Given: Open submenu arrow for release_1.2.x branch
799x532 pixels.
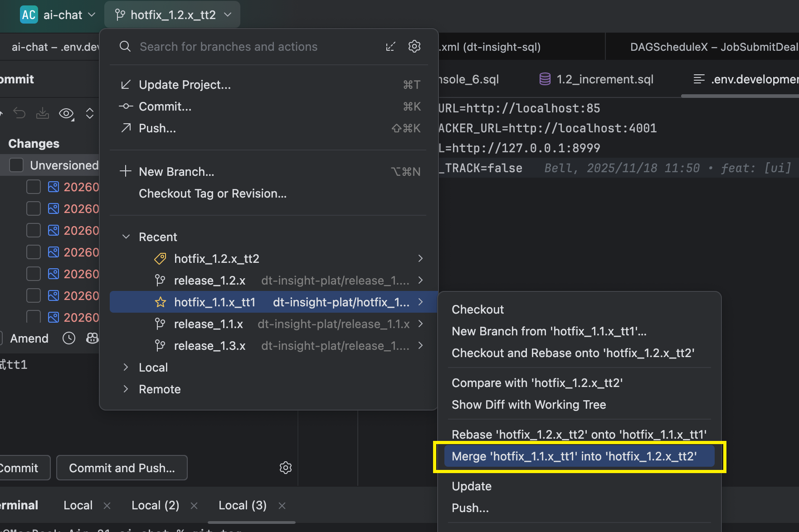Looking at the screenshot, I should (x=420, y=281).
